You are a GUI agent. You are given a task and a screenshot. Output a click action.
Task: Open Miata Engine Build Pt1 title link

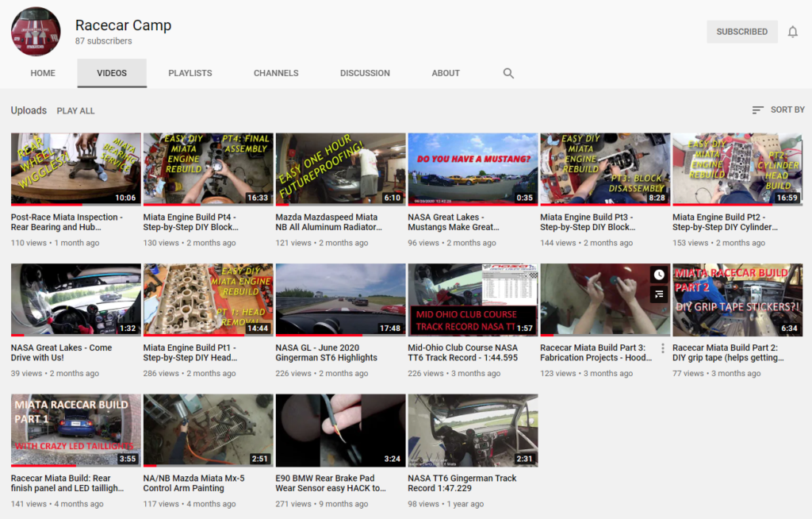(x=190, y=352)
